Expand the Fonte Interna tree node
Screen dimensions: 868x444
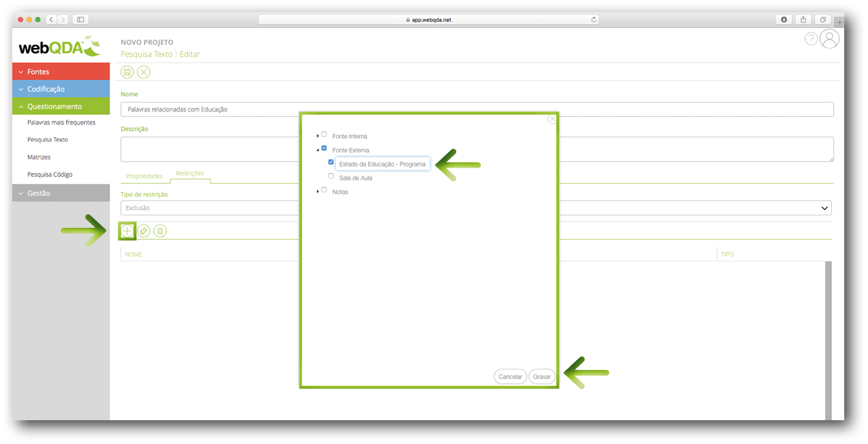[318, 136]
